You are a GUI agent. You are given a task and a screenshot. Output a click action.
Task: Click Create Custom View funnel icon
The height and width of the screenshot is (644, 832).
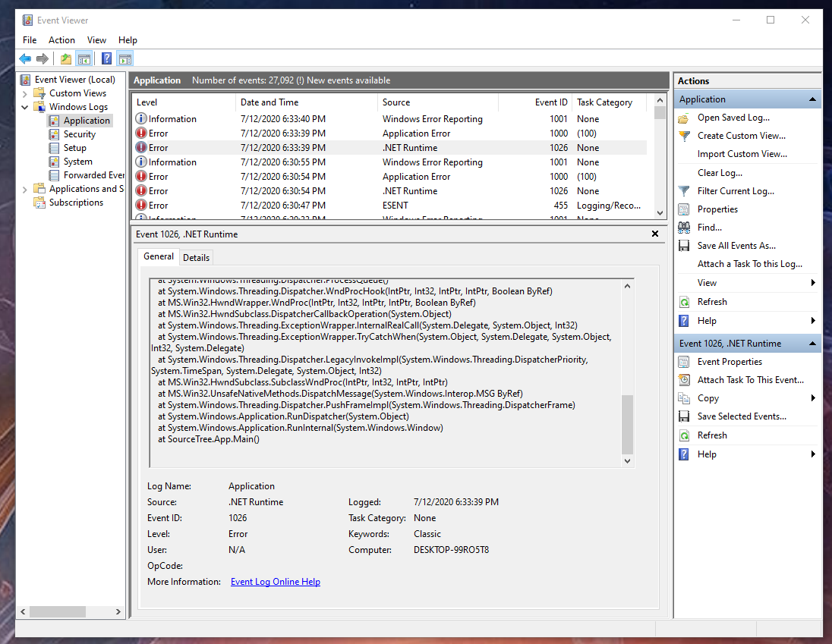coord(684,136)
